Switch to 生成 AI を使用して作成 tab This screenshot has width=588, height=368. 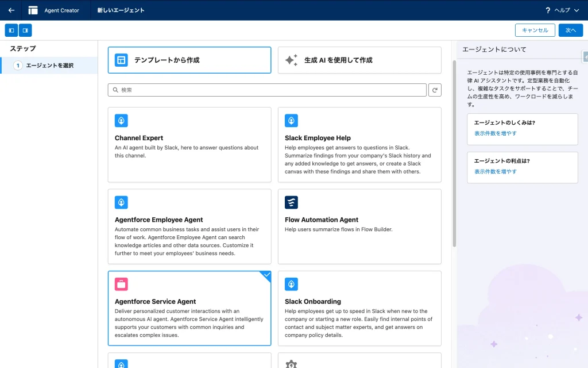pos(359,60)
